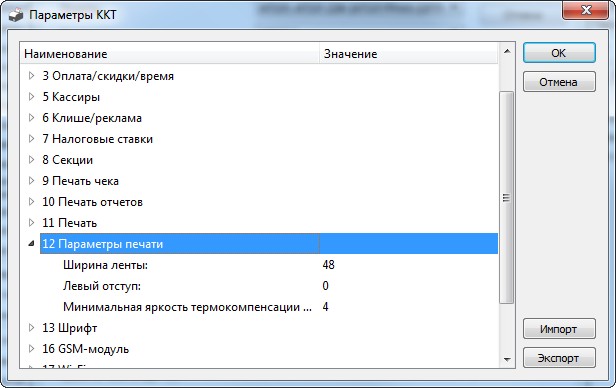Viewport: 616px width, 388px height.
Task: Click the Значение column header
Action: click(409, 53)
